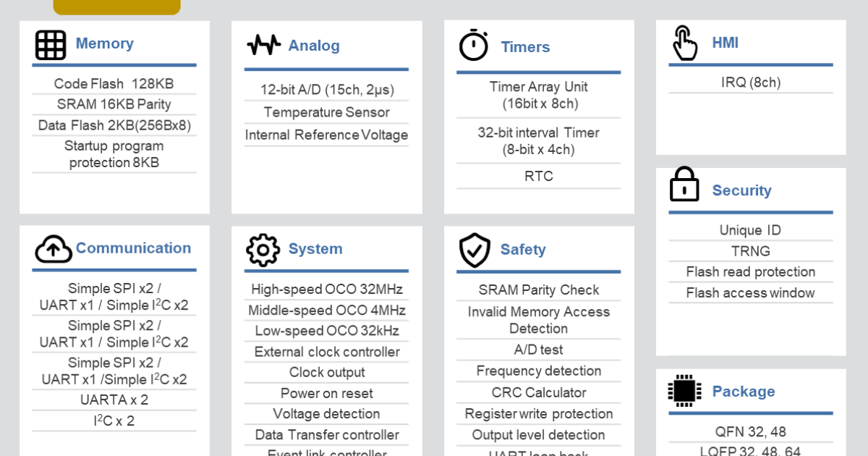The height and width of the screenshot is (456, 868).
Task: Click the Analog waveform icon
Action: [x=263, y=46]
